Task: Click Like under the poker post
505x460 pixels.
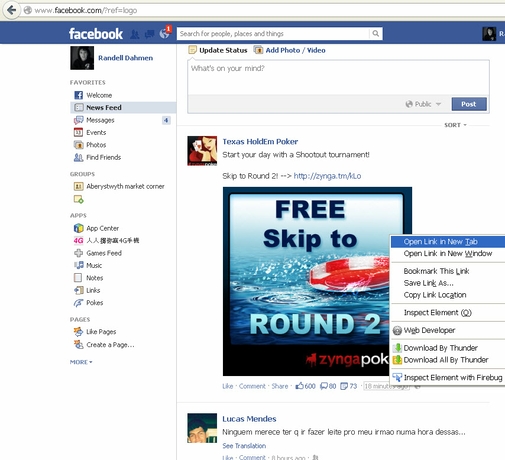Action: pyautogui.click(x=228, y=386)
